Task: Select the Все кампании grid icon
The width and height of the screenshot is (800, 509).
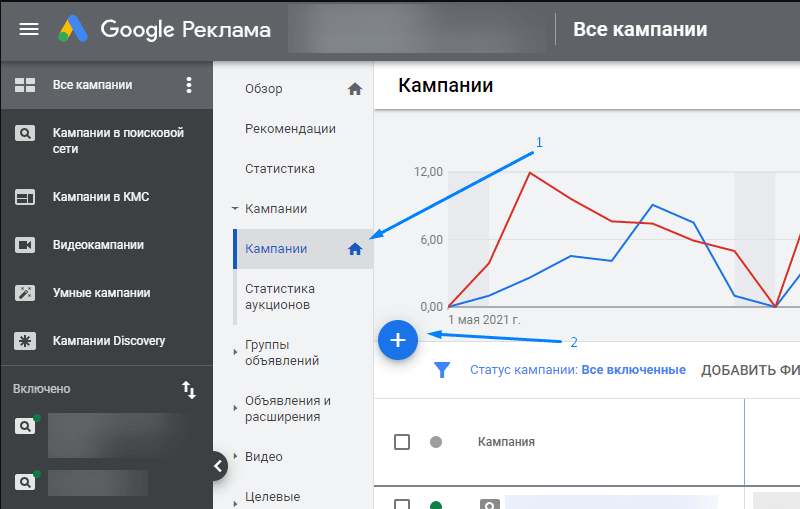Action: click(24, 85)
